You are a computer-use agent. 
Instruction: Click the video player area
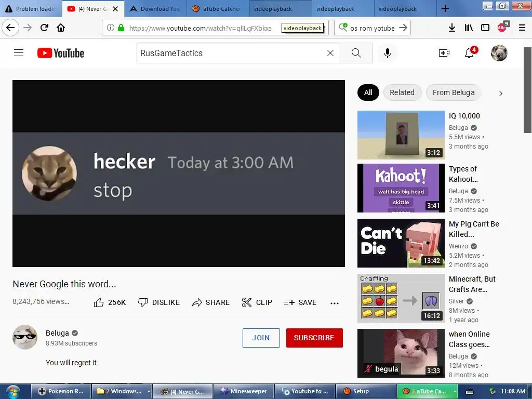pyautogui.click(x=179, y=174)
